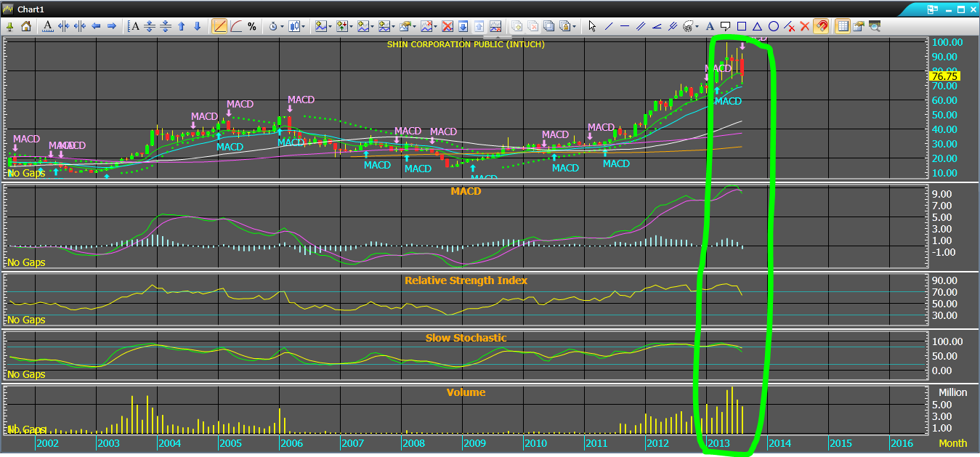980x457 pixels.
Task: Click the blue down arrow button
Action: coord(198,26)
